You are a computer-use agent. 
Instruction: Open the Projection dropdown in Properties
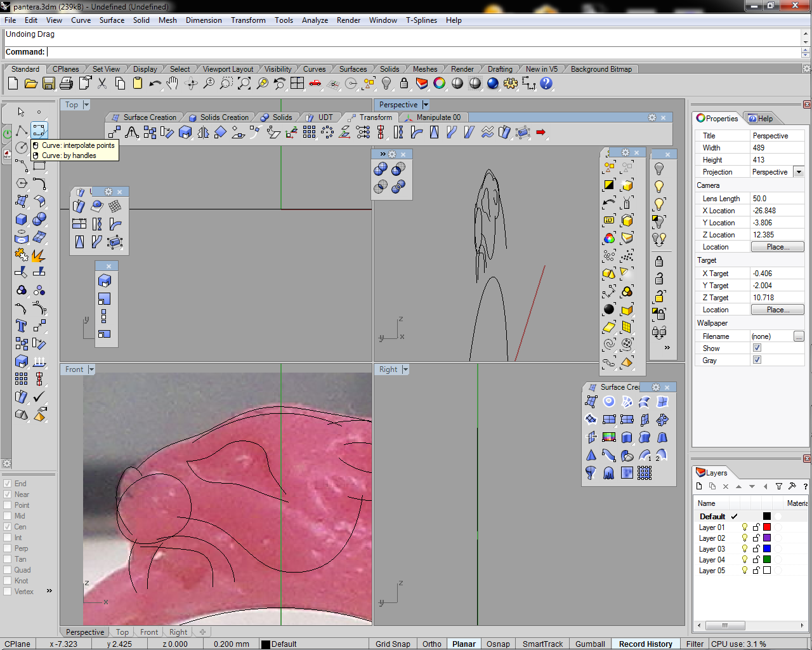point(799,172)
